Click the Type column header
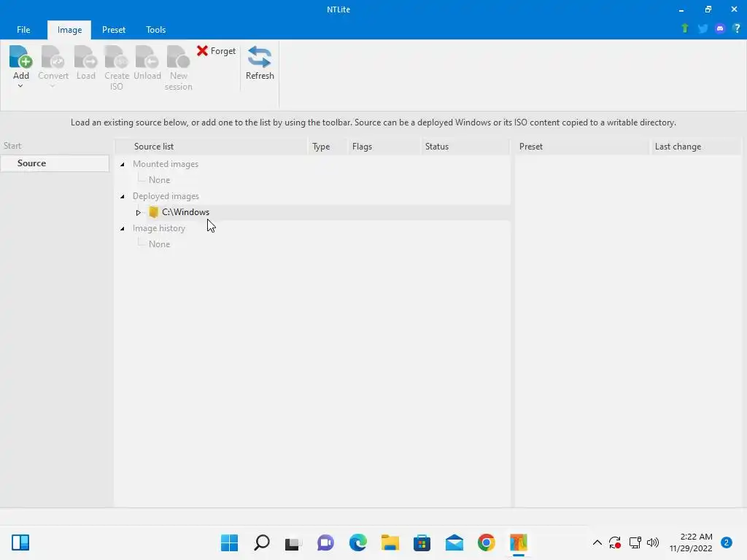Screen dimensions: 747x560 coord(328,146)
